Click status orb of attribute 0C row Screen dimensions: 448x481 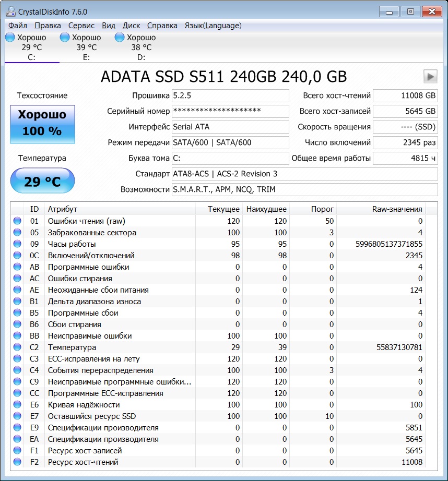(17, 255)
